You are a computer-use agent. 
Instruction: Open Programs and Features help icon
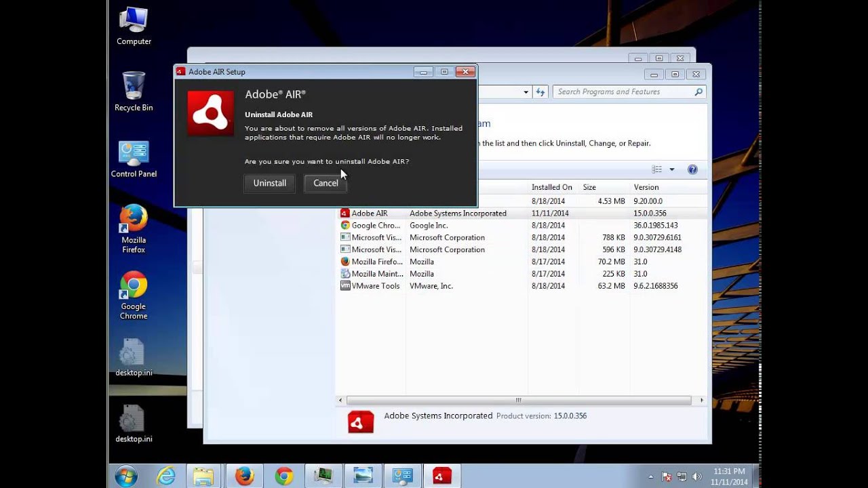pyautogui.click(x=692, y=169)
